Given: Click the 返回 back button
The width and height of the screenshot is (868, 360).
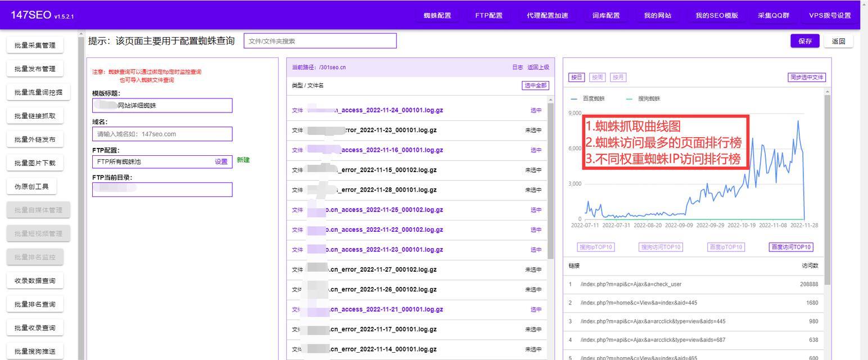Looking at the screenshot, I should point(838,41).
